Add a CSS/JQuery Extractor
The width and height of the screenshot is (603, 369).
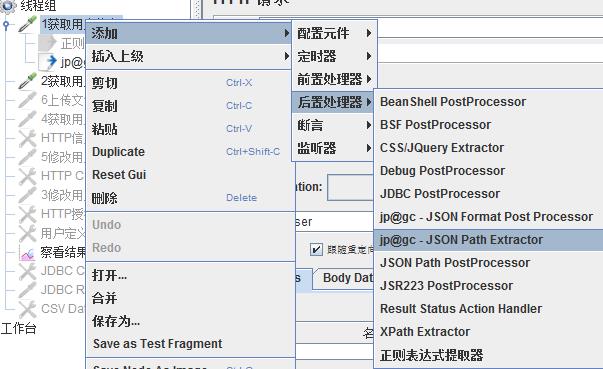pyautogui.click(x=488, y=148)
